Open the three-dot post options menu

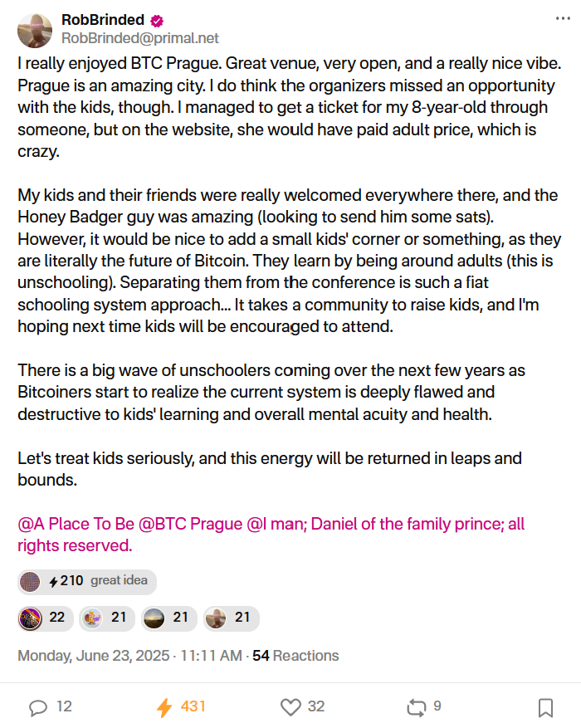coord(563,18)
